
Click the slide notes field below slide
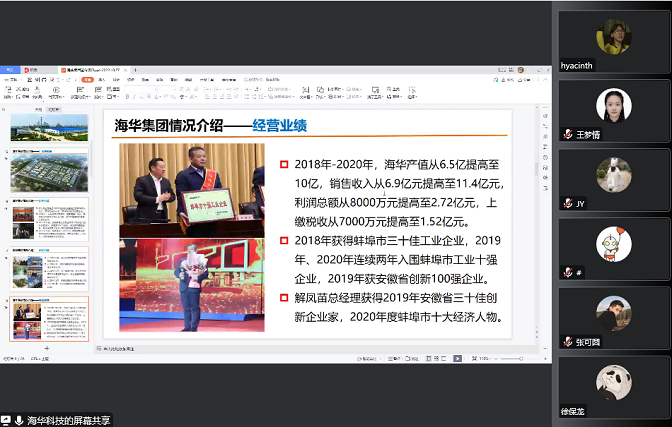point(300,348)
